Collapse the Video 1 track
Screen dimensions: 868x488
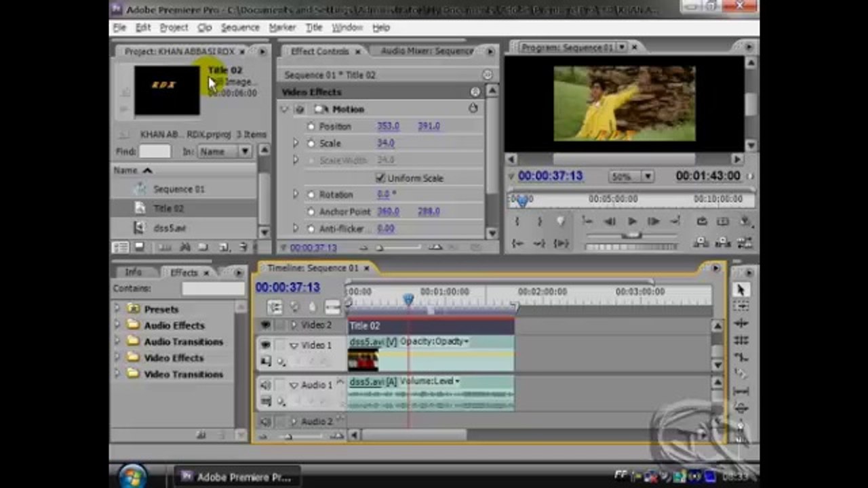click(294, 346)
